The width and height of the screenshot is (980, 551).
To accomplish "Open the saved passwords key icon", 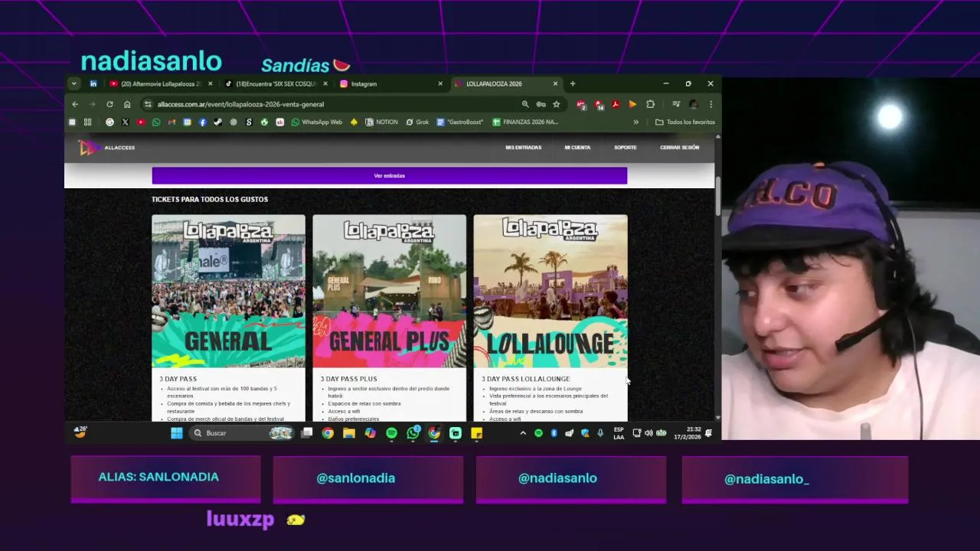I will tap(541, 104).
